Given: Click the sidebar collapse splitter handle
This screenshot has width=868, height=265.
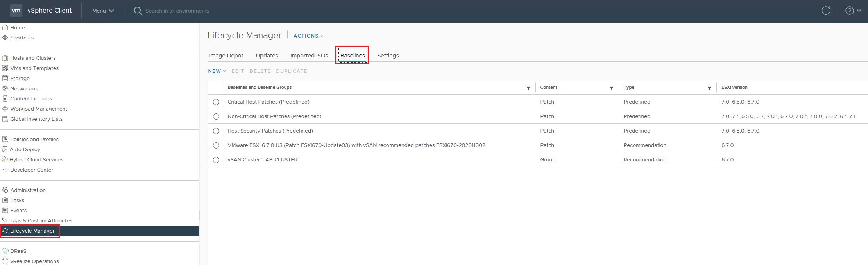Looking at the screenshot, I should (x=199, y=215).
